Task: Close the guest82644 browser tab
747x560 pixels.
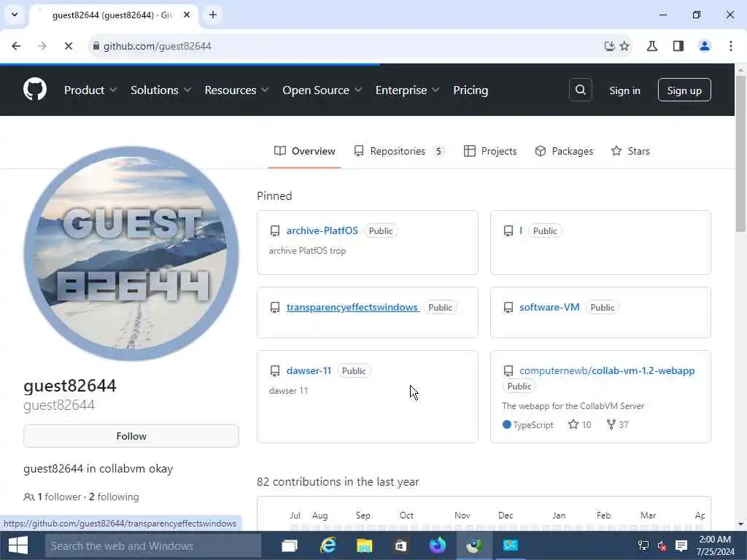Action: click(x=187, y=15)
